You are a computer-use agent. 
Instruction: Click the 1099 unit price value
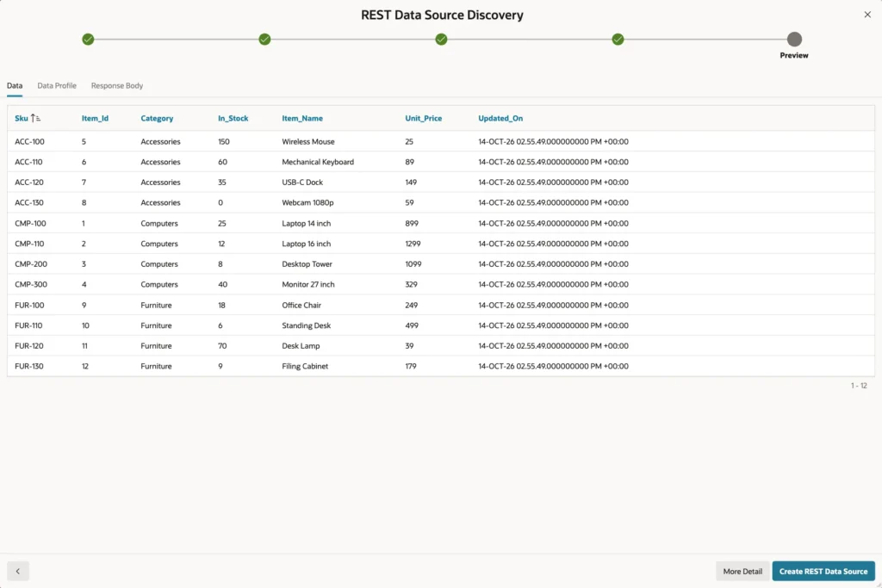[x=413, y=263]
